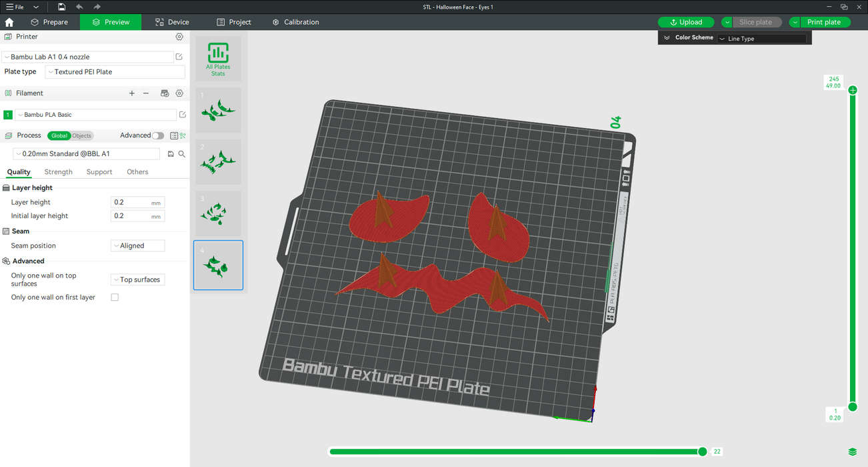Screen dimensions: 868x467
Task: Remove filament with minus icon
Action: [146, 93]
